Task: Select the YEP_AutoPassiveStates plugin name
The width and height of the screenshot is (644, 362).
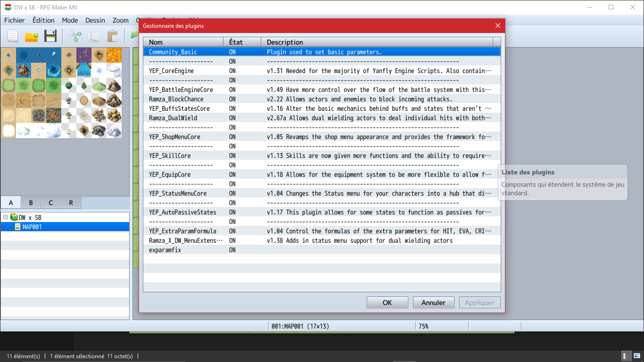Action: pyautogui.click(x=182, y=212)
